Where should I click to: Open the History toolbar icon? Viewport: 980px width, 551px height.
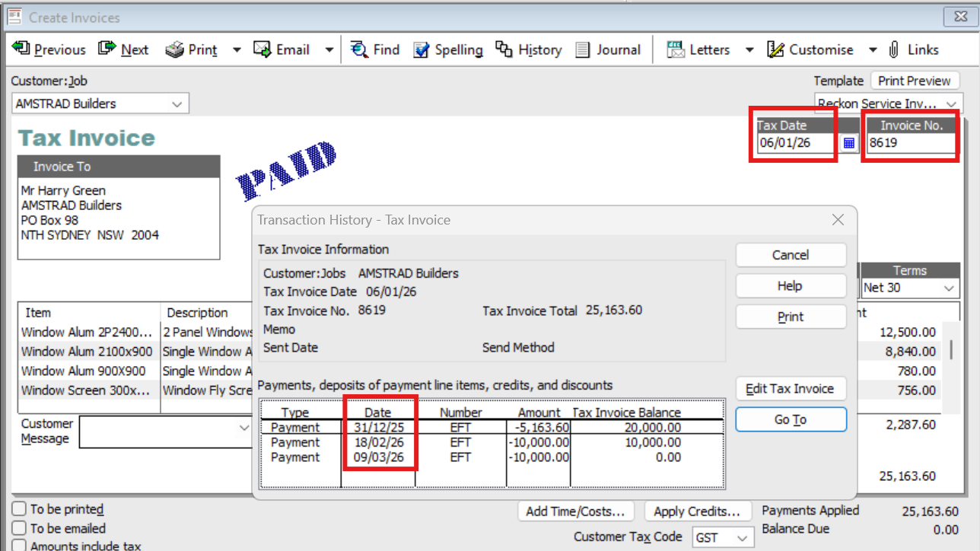point(504,49)
